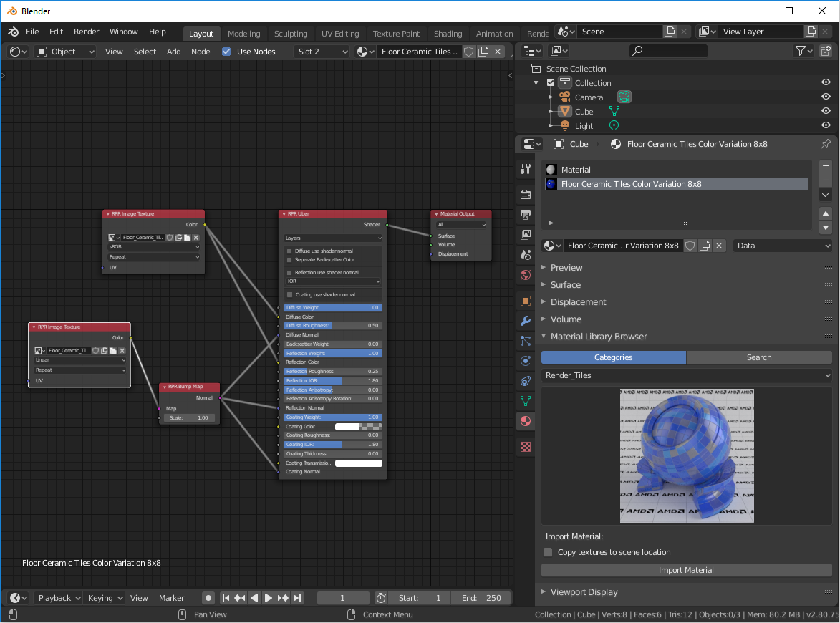Hide the Cube object with its eye icon

[x=826, y=112]
